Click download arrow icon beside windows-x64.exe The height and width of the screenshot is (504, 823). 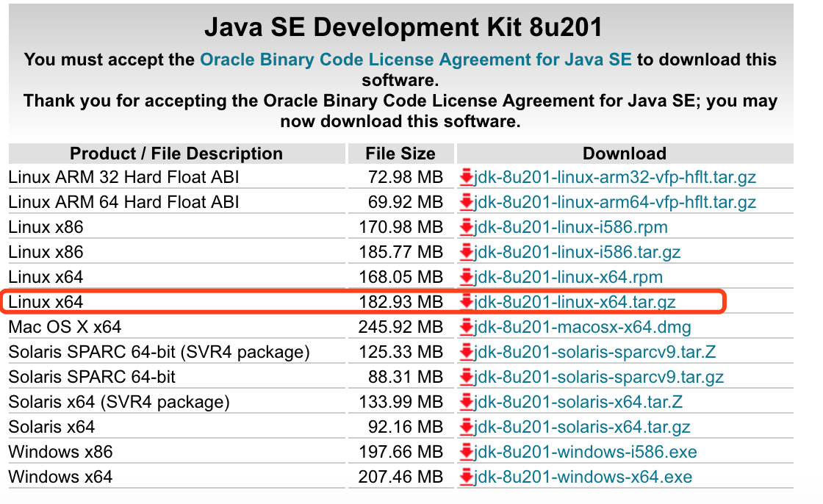pos(466,477)
